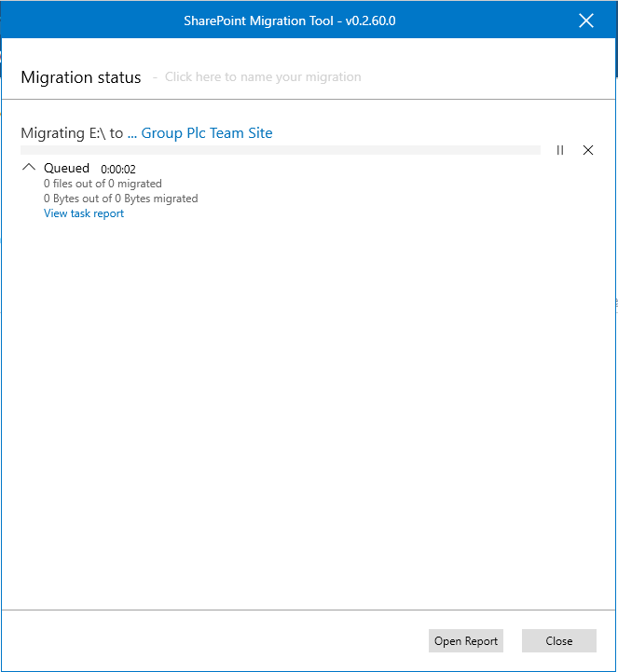Screen dimensions: 618x672
Task: Click here to name your migration field
Action: click(x=263, y=76)
